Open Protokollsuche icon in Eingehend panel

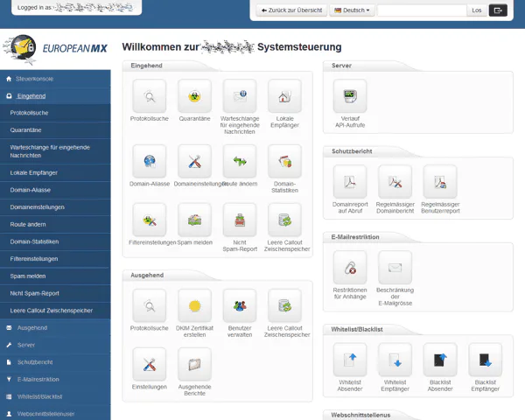click(x=150, y=96)
